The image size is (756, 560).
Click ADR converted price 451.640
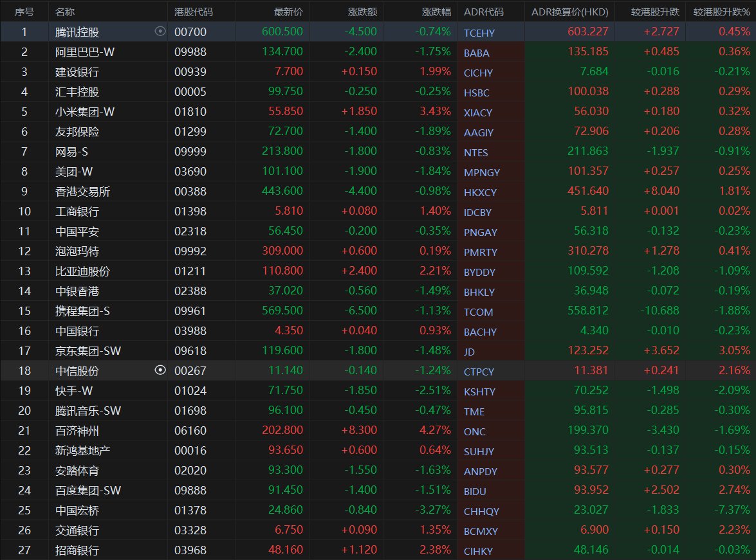coord(587,191)
